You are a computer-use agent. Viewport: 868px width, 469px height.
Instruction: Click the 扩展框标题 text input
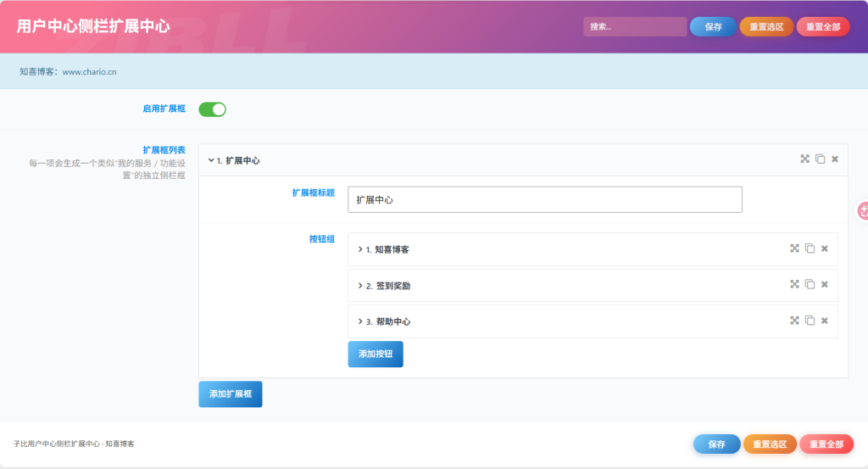tap(545, 199)
